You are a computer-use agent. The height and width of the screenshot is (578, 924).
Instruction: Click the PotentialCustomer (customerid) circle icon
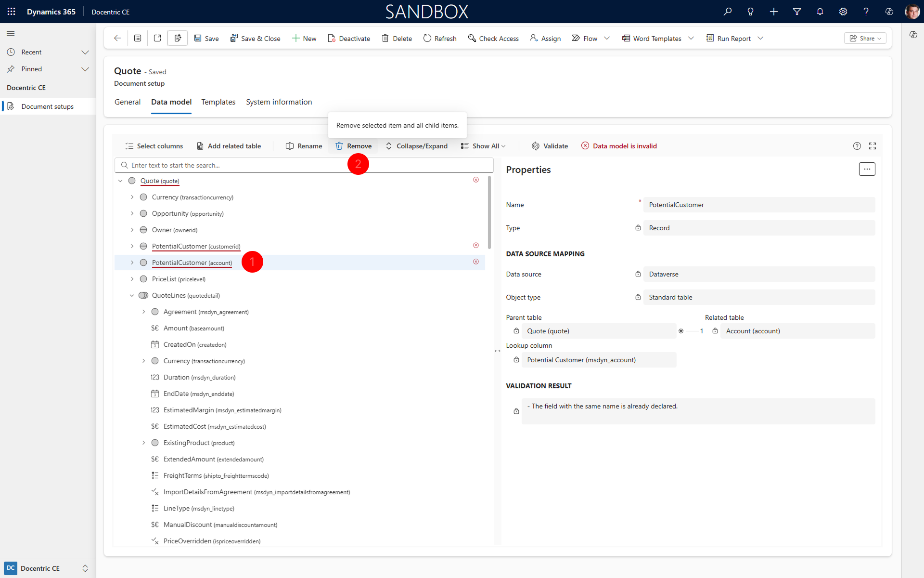(x=143, y=246)
